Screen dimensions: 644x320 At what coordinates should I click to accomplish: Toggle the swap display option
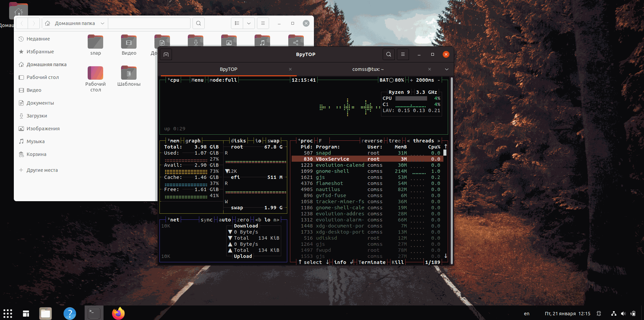click(273, 141)
